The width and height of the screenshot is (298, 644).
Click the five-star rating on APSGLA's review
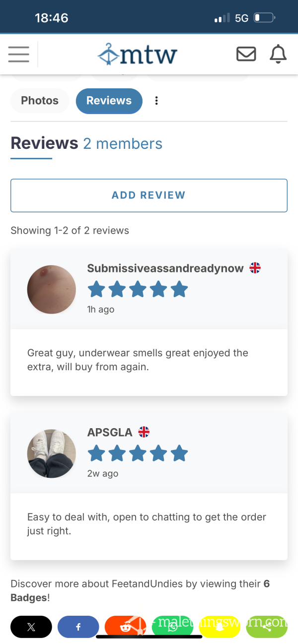(138, 453)
